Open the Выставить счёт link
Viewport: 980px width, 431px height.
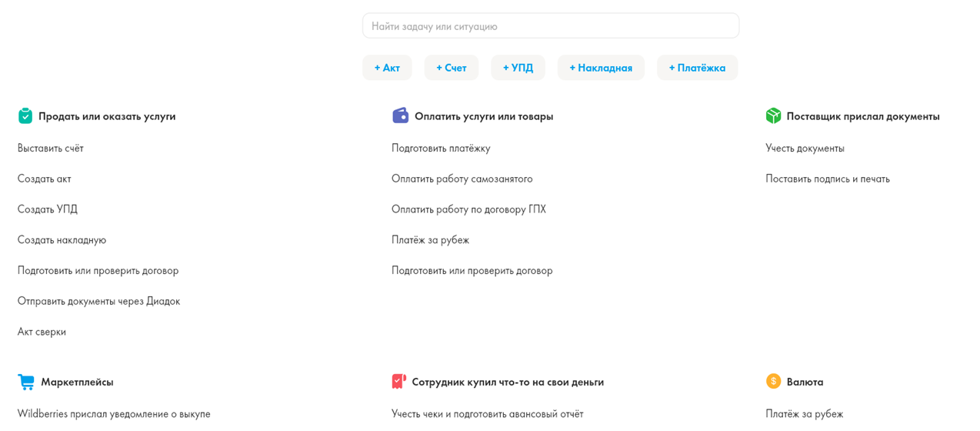(x=51, y=148)
